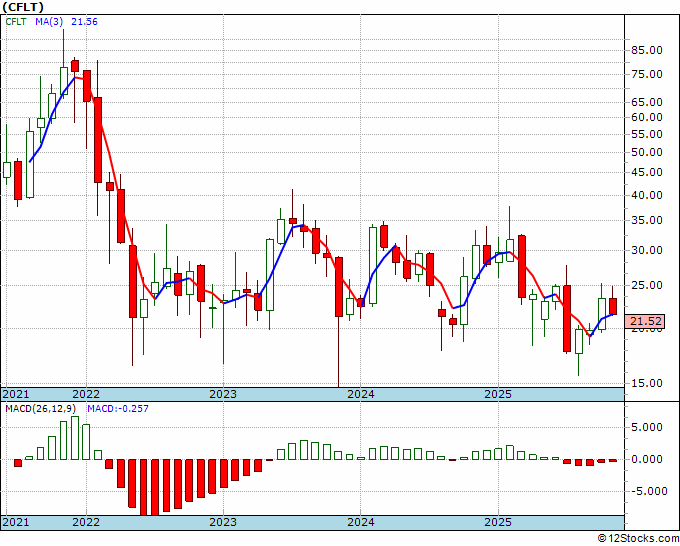Image resolution: width=680 pixels, height=546 pixels.
Task: Click the 60.00 price axis label
Action: pyautogui.click(x=646, y=118)
